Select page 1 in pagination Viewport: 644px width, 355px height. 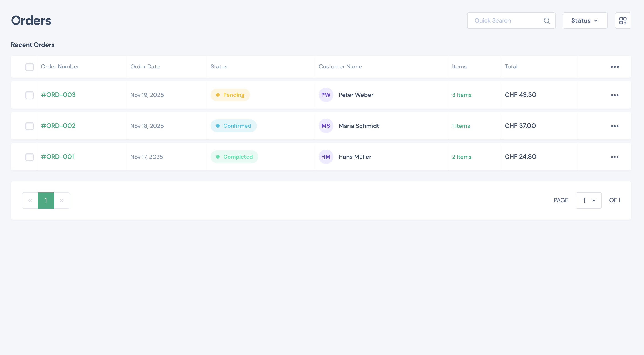(46, 200)
